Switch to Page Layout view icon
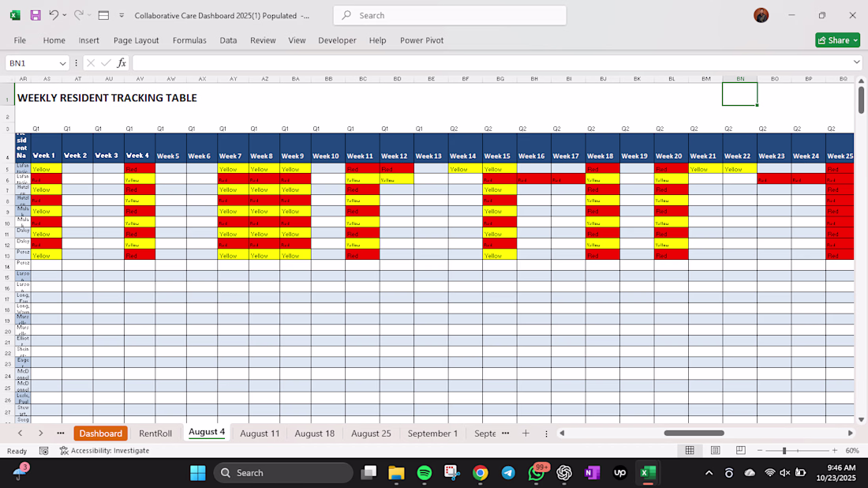Image resolution: width=868 pixels, height=488 pixels. tap(715, 451)
